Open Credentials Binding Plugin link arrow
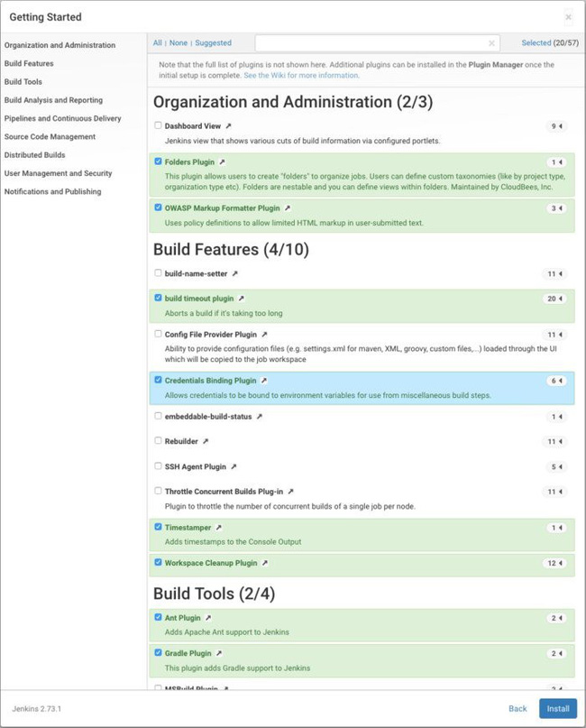Image resolution: width=586 pixels, height=728 pixels. click(263, 381)
